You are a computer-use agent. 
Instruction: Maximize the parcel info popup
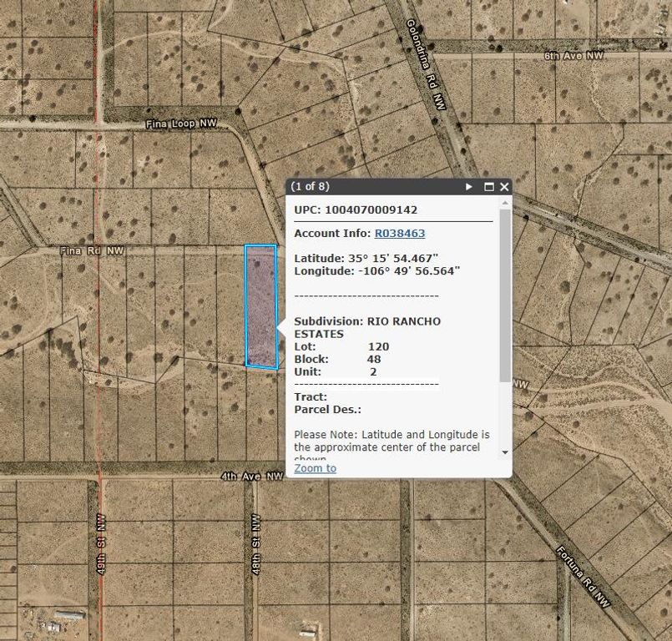pos(488,187)
